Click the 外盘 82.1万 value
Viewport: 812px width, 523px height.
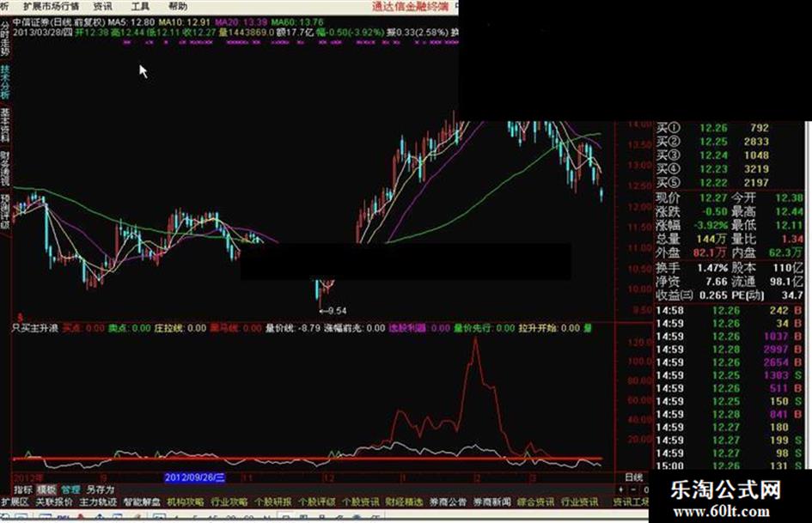coord(711,252)
